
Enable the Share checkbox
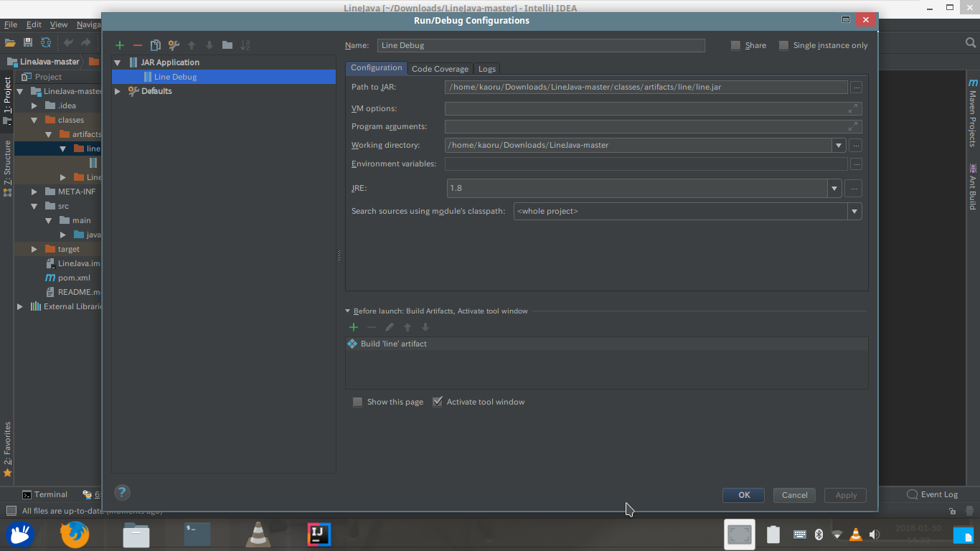coord(735,45)
